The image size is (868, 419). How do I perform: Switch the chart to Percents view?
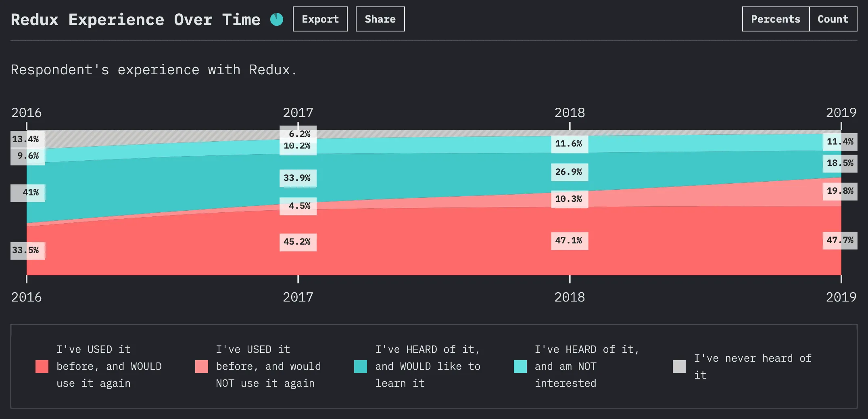776,19
